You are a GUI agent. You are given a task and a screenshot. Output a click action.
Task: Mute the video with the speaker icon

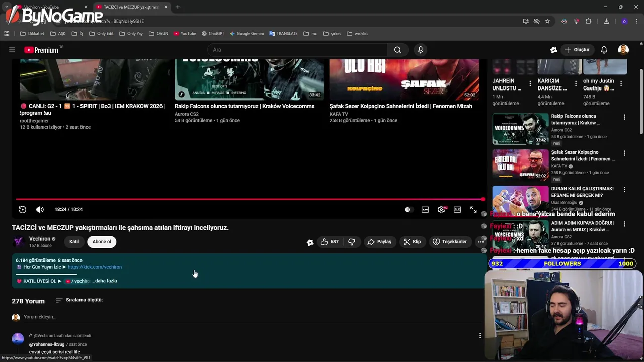[40, 209]
